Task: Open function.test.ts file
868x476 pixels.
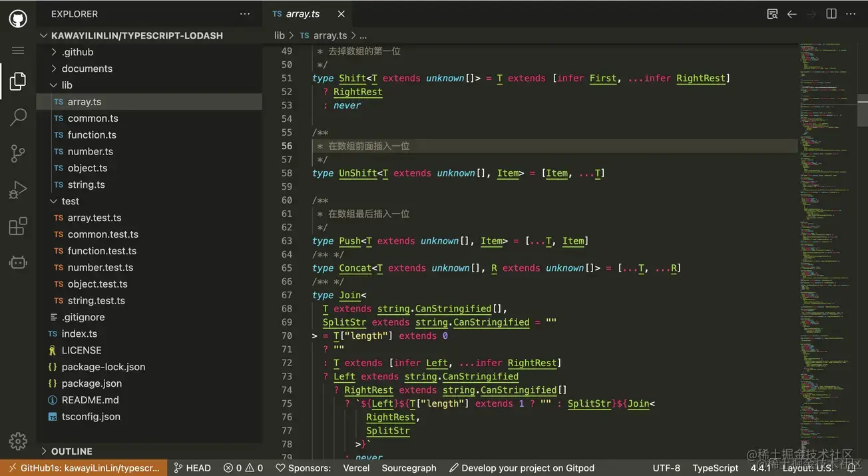Action: point(149,251)
